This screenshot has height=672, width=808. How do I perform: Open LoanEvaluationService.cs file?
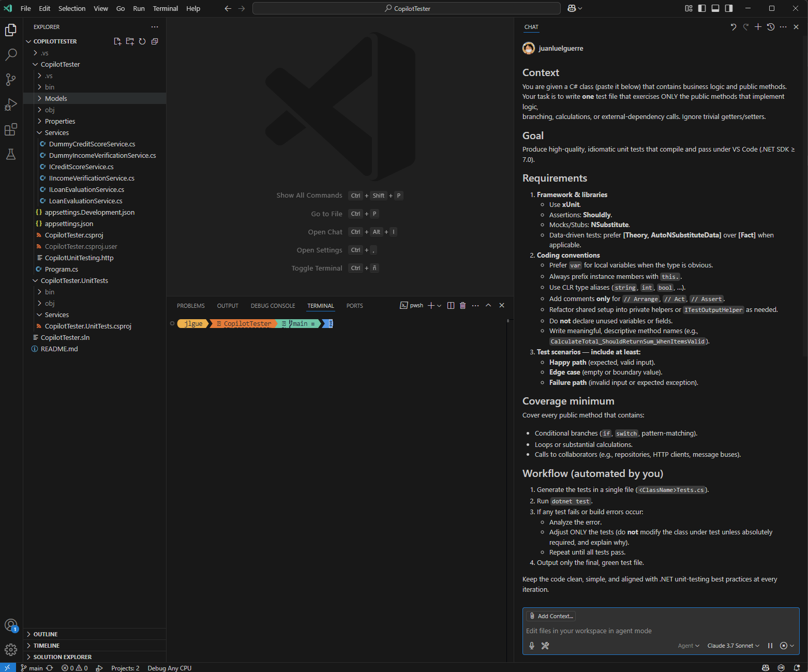pyautogui.click(x=85, y=201)
